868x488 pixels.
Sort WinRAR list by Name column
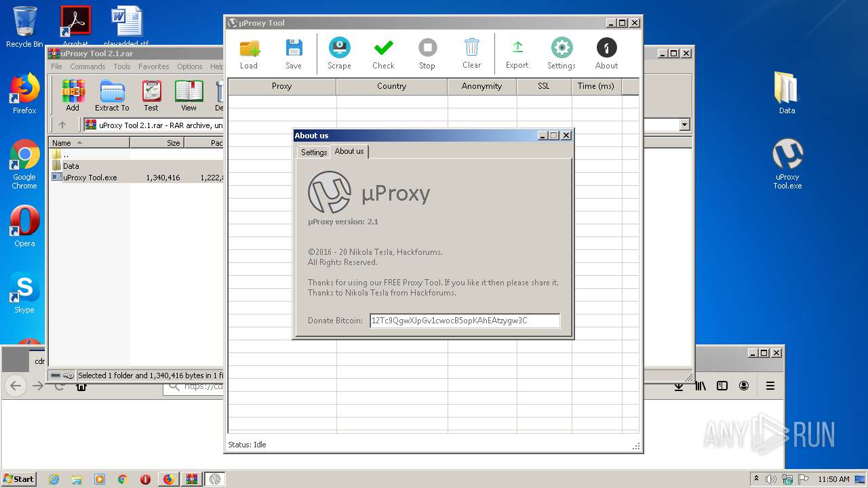[x=89, y=143]
